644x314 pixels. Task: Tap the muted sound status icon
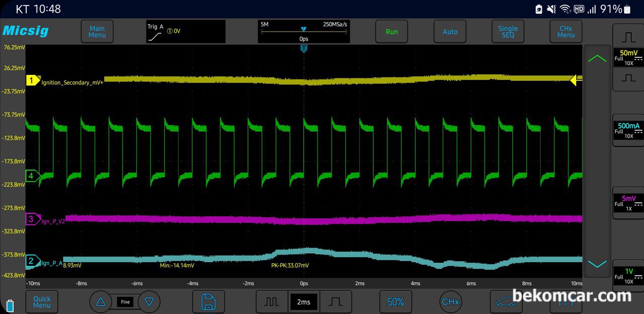point(551,9)
